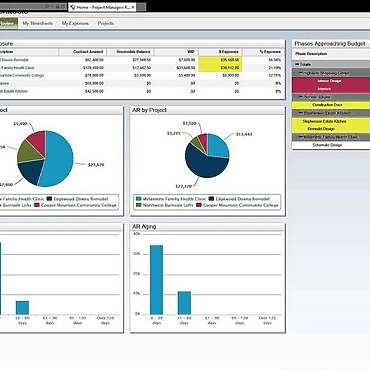This screenshot has height=370, width=370.
Task: Collapse the Stephenson Estate Kitchen group header
Action: pyautogui.click(x=301, y=113)
